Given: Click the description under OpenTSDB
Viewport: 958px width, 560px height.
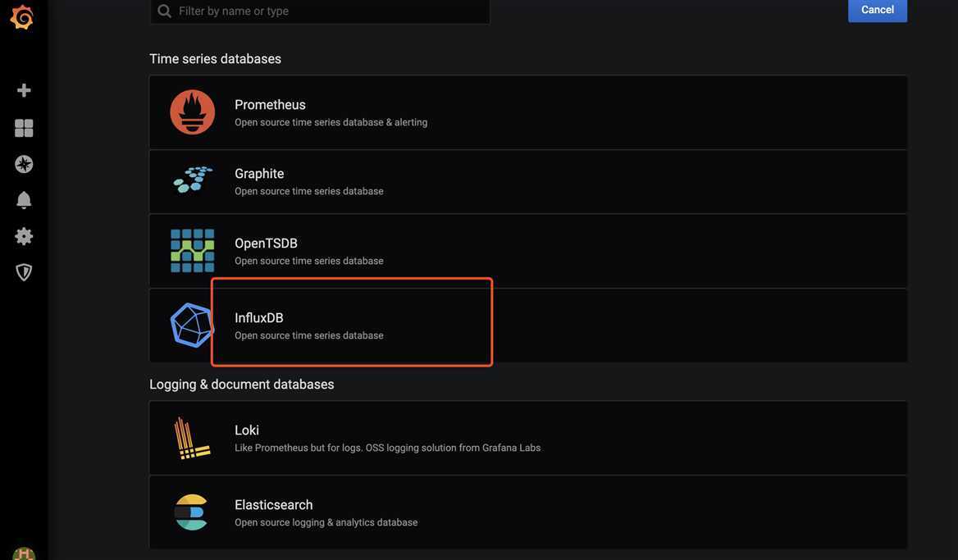Looking at the screenshot, I should (309, 261).
